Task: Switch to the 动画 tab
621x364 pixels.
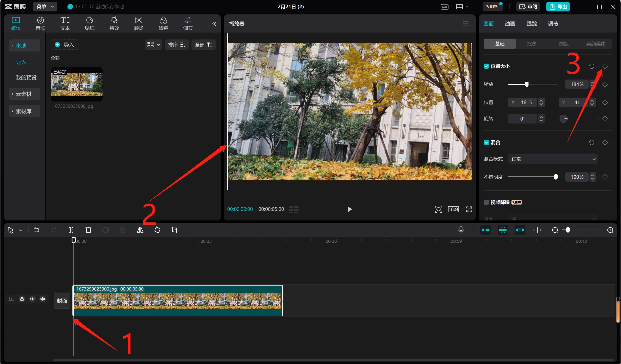Action: 510,24
